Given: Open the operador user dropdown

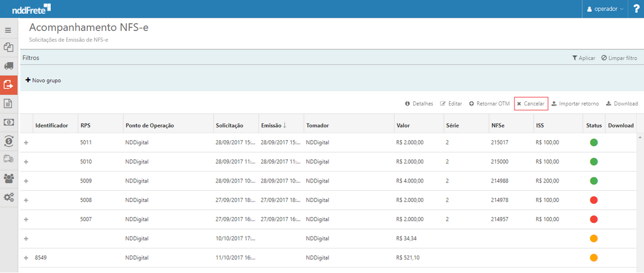Looking at the screenshot, I should tap(605, 9).
